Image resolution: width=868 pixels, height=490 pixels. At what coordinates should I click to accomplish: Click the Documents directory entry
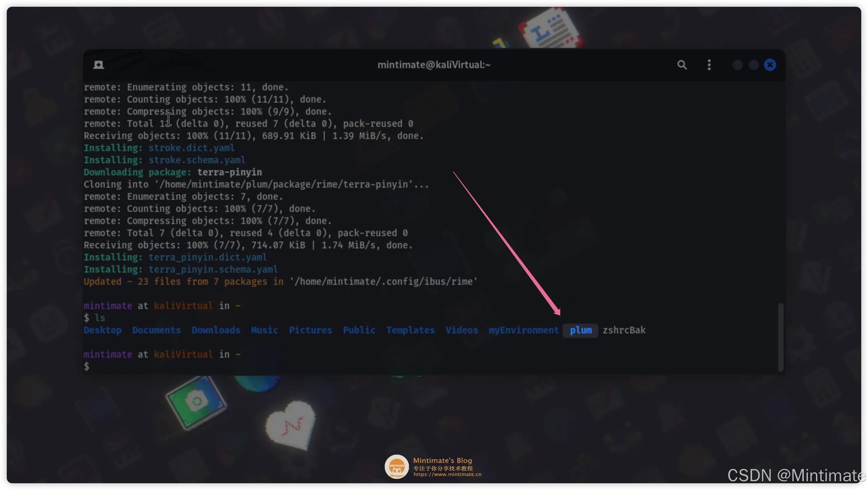point(156,330)
